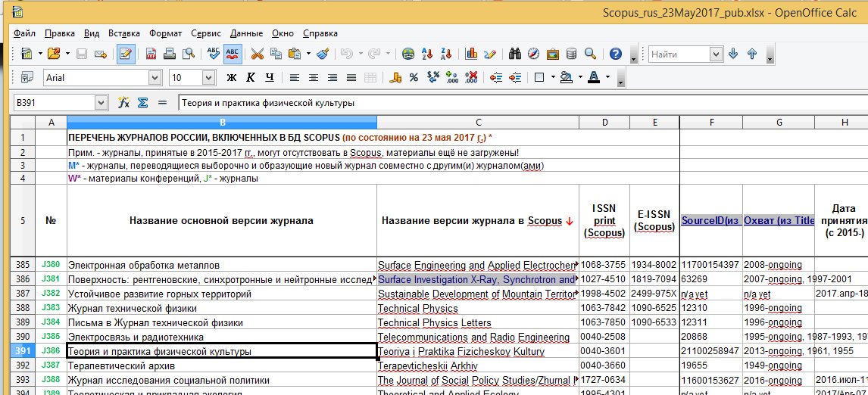The height and width of the screenshot is (395, 868).
Task: Click the SourceID column header link
Action: coord(710,220)
